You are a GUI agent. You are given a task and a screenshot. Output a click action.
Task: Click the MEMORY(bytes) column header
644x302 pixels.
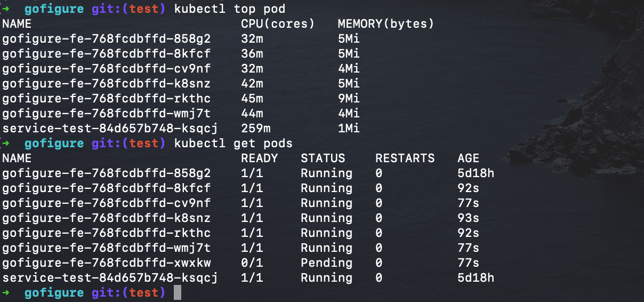(x=386, y=24)
